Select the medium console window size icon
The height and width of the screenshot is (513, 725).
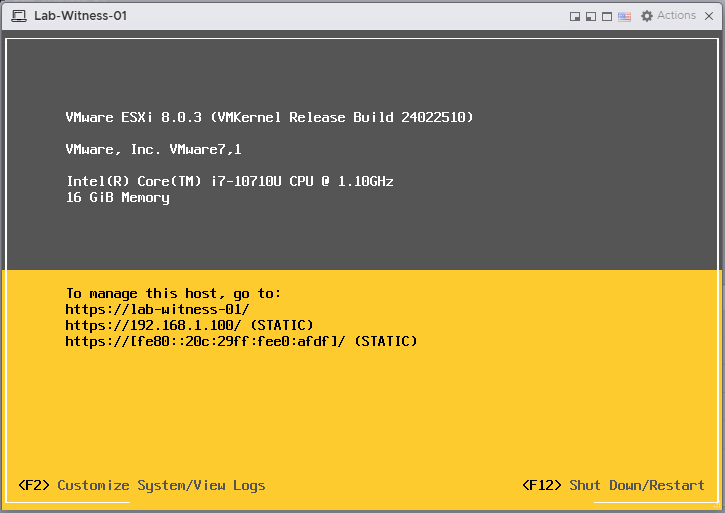pos(591,16)
